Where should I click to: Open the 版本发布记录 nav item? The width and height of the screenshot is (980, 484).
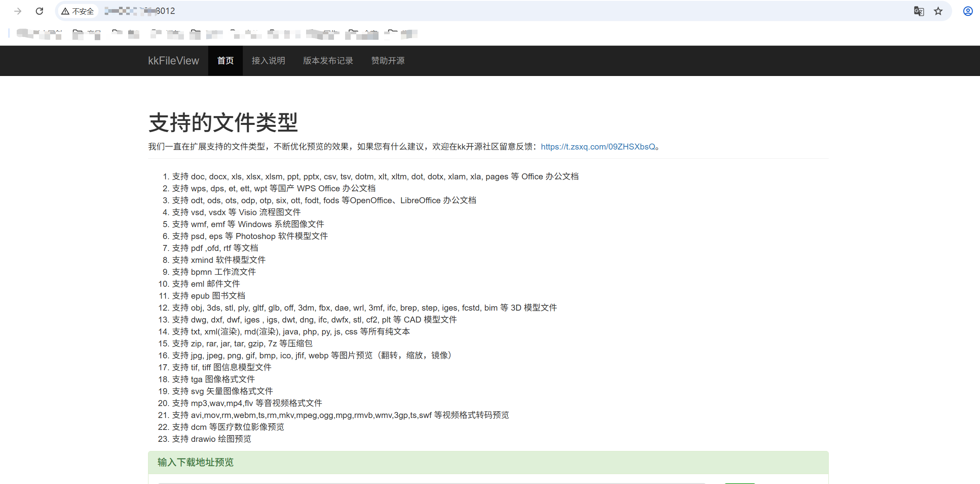pyautogui.click(x=328, y=60)
